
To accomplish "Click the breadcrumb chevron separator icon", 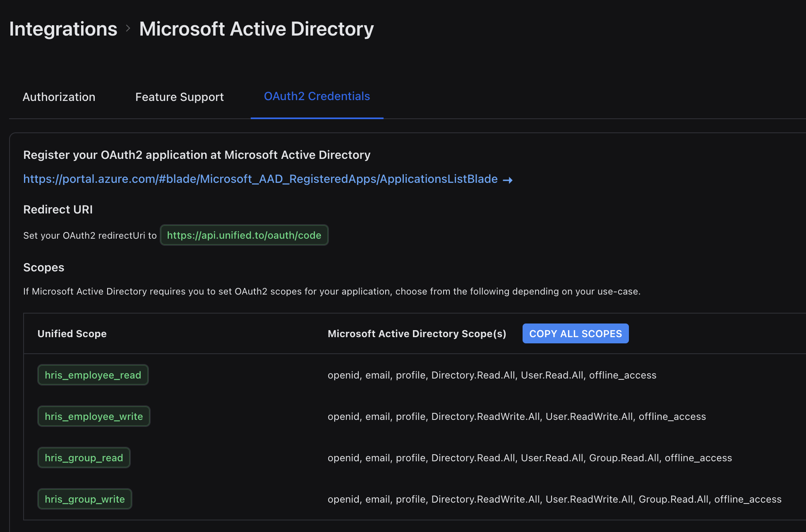I will click(x=128, y=28).
